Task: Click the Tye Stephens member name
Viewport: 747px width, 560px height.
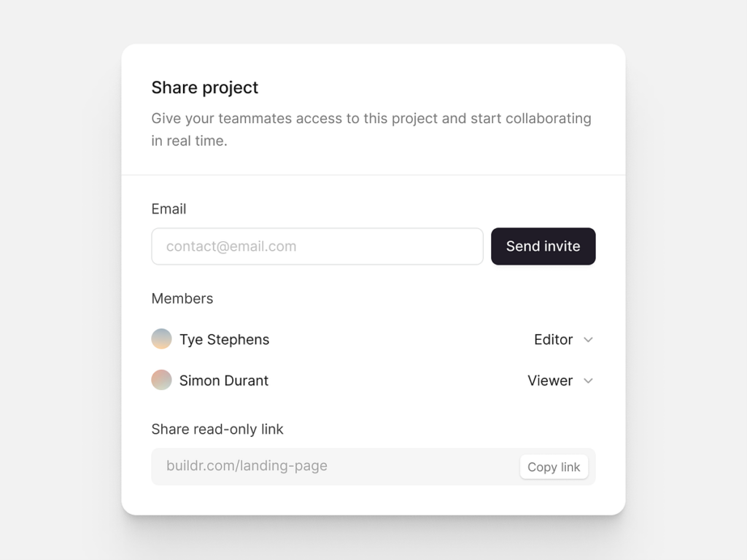Action: point(224,340)
